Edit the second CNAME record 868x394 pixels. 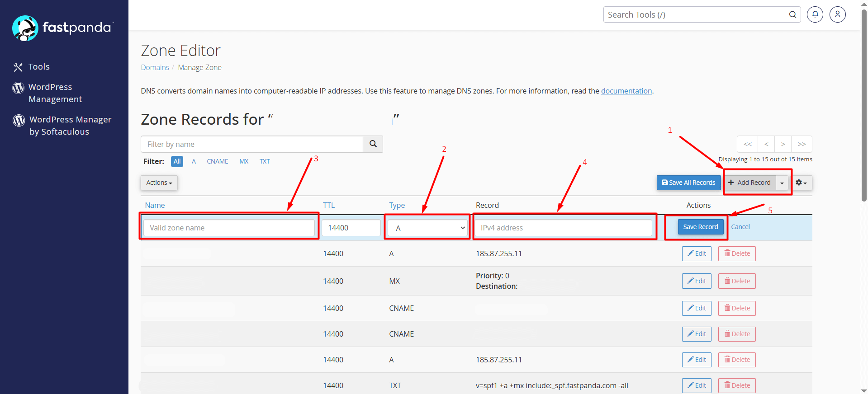[697, 334]
